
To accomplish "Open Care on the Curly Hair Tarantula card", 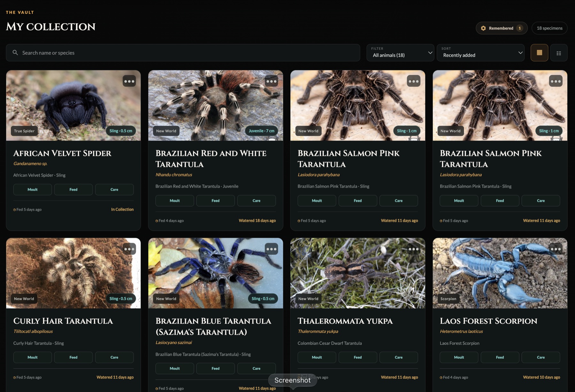I will coord(114,357).
